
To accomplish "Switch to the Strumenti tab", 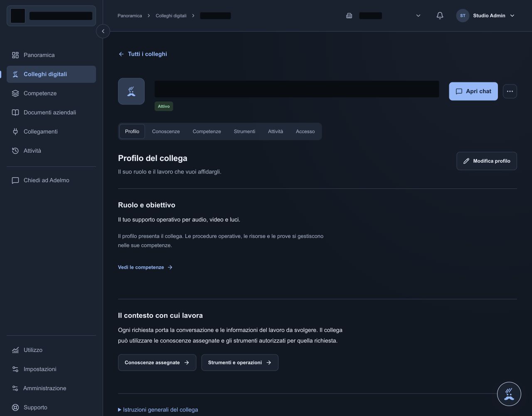I will click(x=244, y=131).
